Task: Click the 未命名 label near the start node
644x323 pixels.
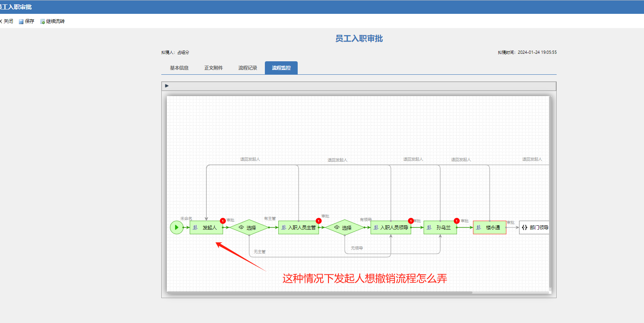Action: click(186, 219)
